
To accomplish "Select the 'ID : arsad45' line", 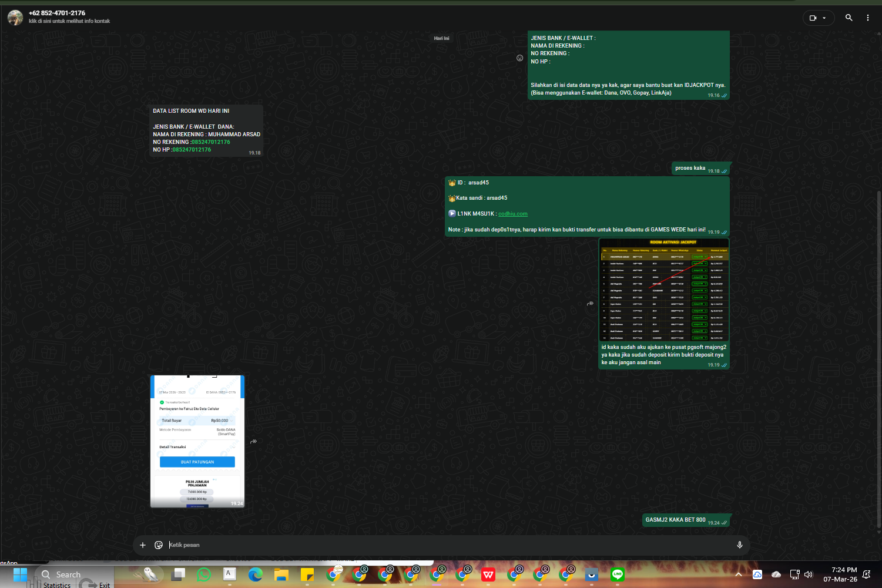I will [x=472, y=183].
